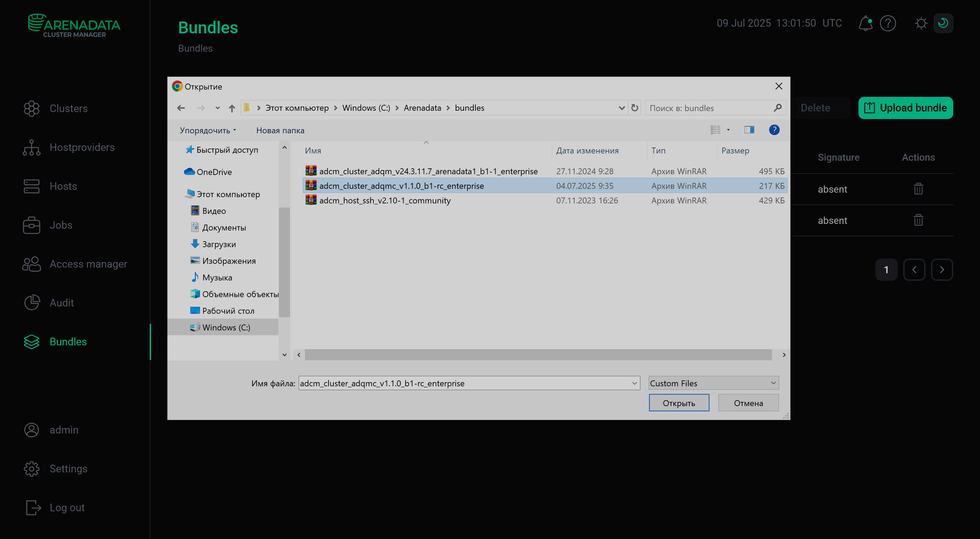Toggle the preview pane in file dialog
Viewport: 980px width, 539px height.
[749, 130]
